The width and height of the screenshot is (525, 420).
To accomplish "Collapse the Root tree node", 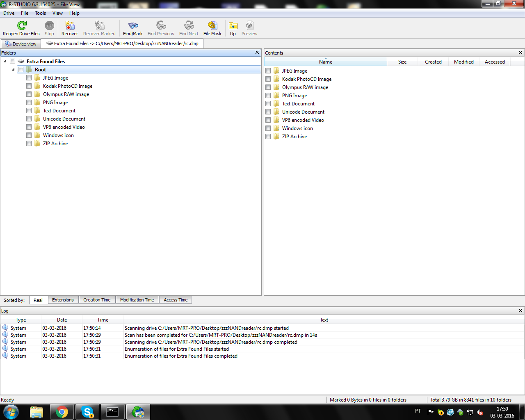I will pyautogui.click(x=13, y=70).
